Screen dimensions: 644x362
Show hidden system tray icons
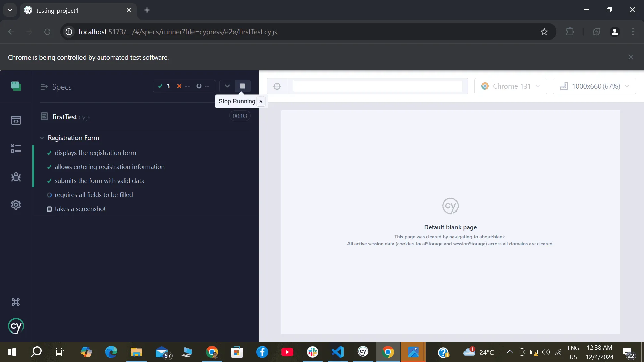click(509, 352)
